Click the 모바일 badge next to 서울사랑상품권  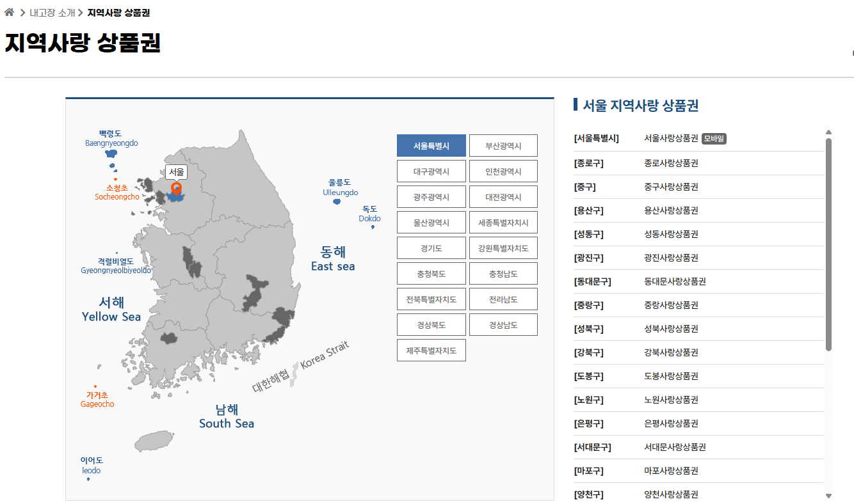[x=714, y=139]
